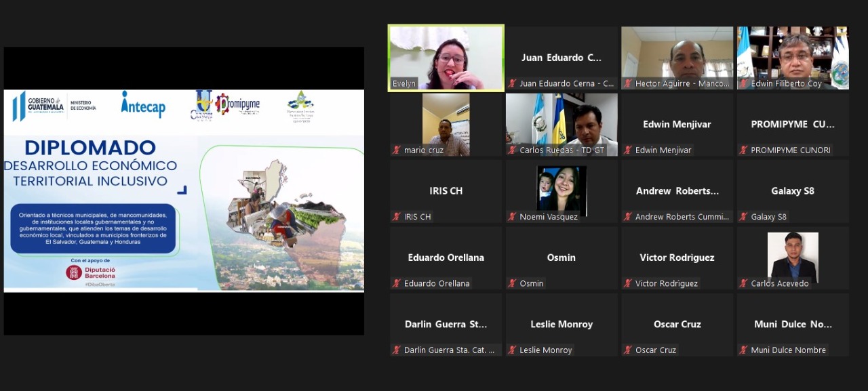Click the muted mic icon next to Hector Aguirre
The width and height of the screenshot is (868, 391).
pos(628,84)
